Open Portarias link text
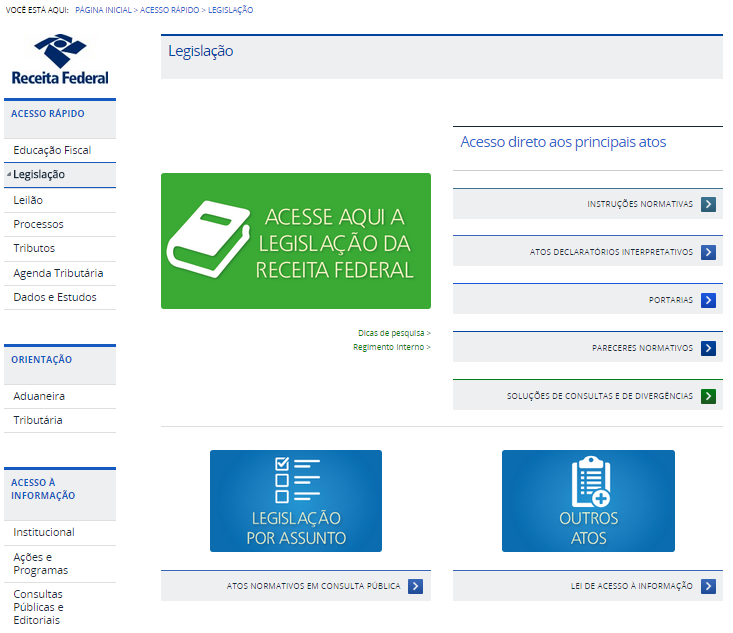733x633 pixels. click(671, 300)
